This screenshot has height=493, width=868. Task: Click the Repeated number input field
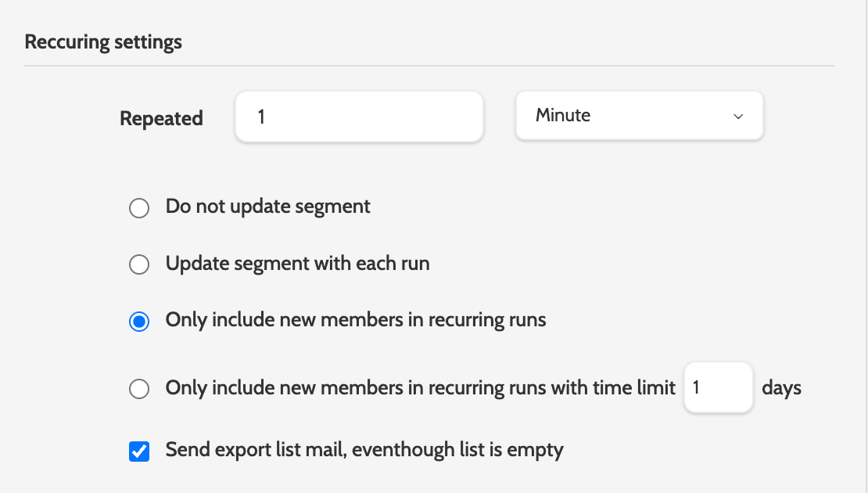tap(358, 117)
